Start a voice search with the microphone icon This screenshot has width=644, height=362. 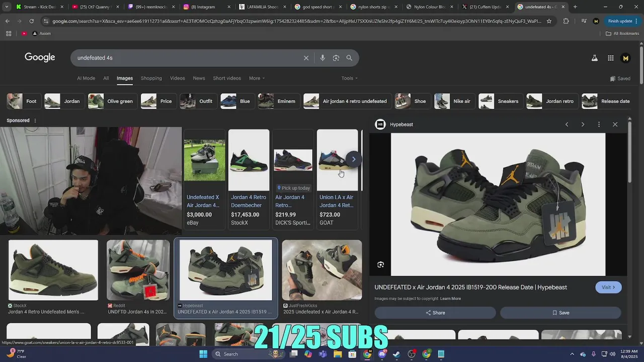pos(323,58)
